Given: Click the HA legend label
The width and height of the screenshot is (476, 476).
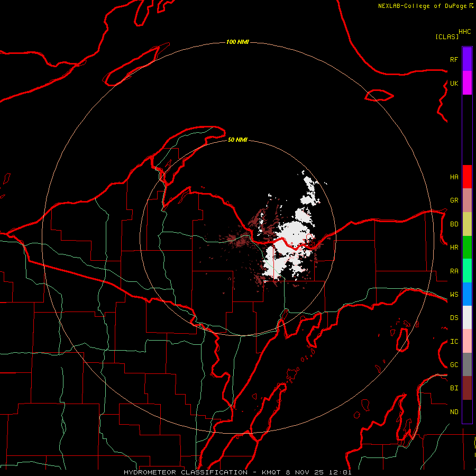Looking at the screenshot, I should [x=454, y=177].
